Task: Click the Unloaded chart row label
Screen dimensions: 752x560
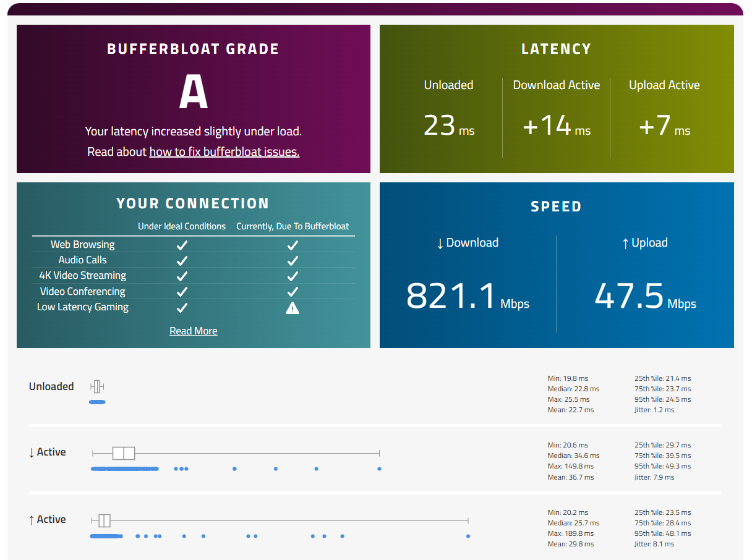Action: click(x=51, y=386)
